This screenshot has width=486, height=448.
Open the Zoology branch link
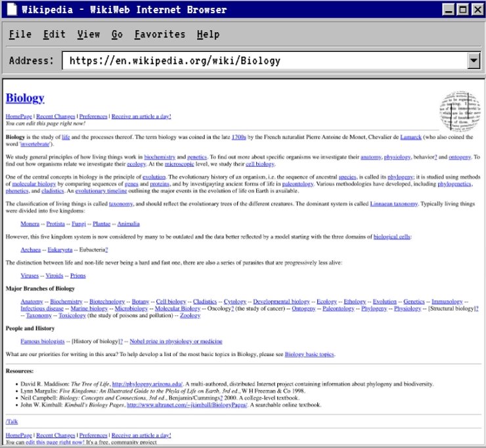click(x=190, y=315)
